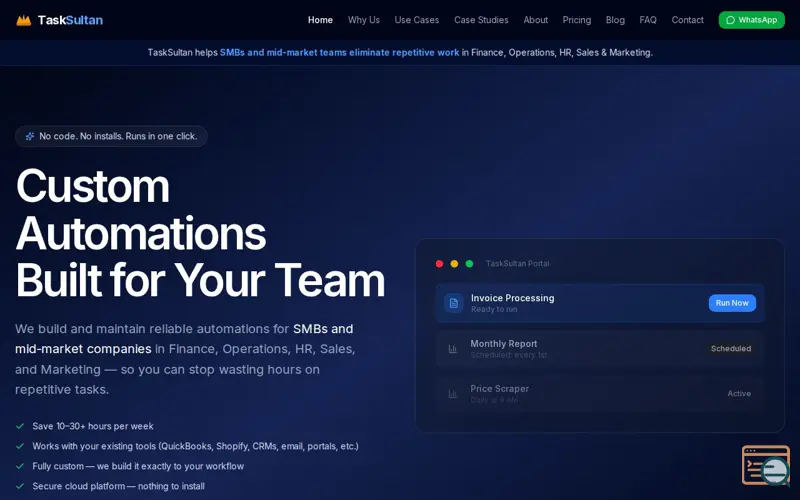Select the Price Scraper row title

(499, 389)
